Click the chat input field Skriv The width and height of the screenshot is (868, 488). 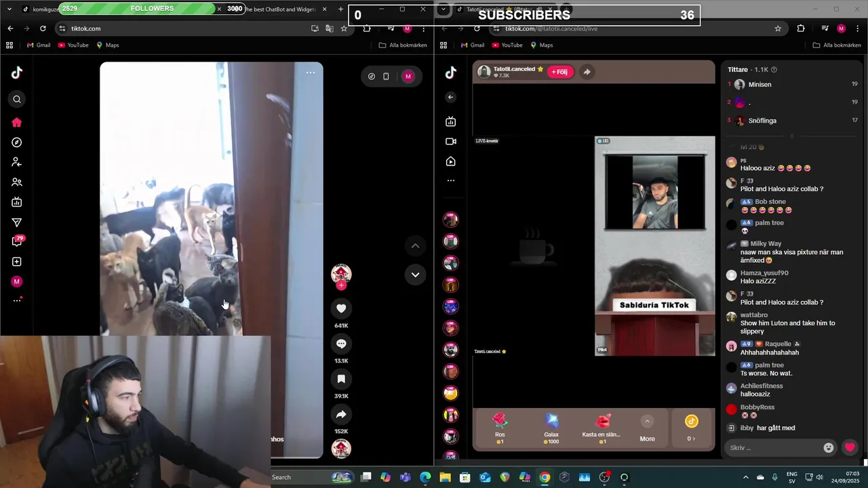[773, 448]
